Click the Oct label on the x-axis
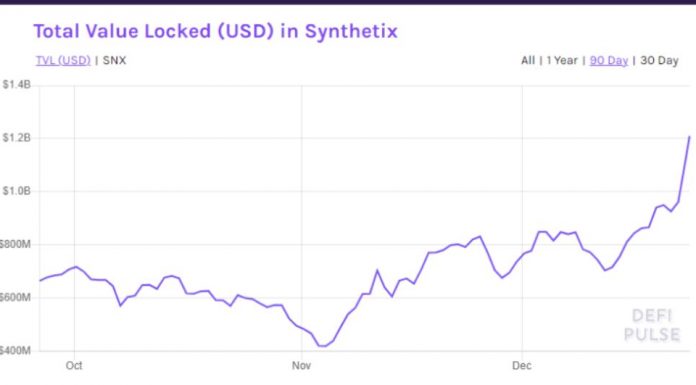The width and height of the screenshot is (696, 385). coord(74,365)
